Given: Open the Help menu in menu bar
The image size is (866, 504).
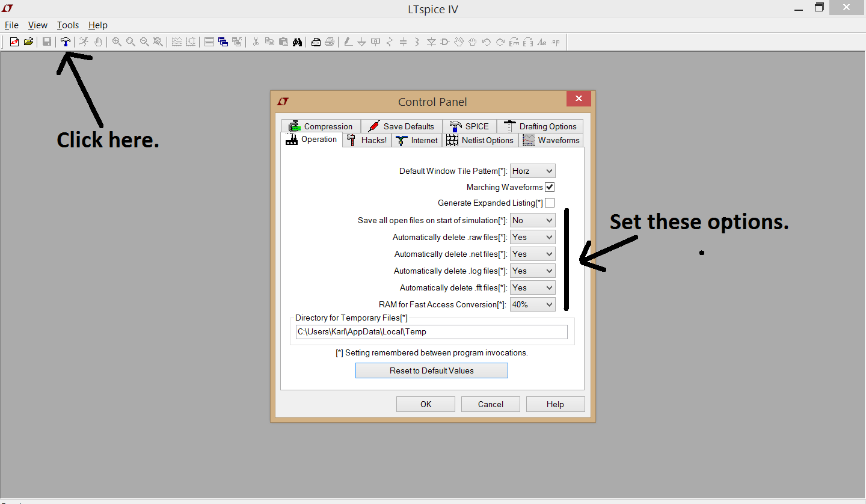Looking at the screenshot, I should tap(98, 25).
